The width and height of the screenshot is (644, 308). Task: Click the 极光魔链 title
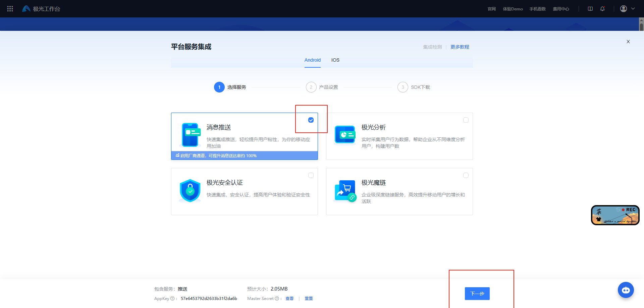tap(374, 183)
